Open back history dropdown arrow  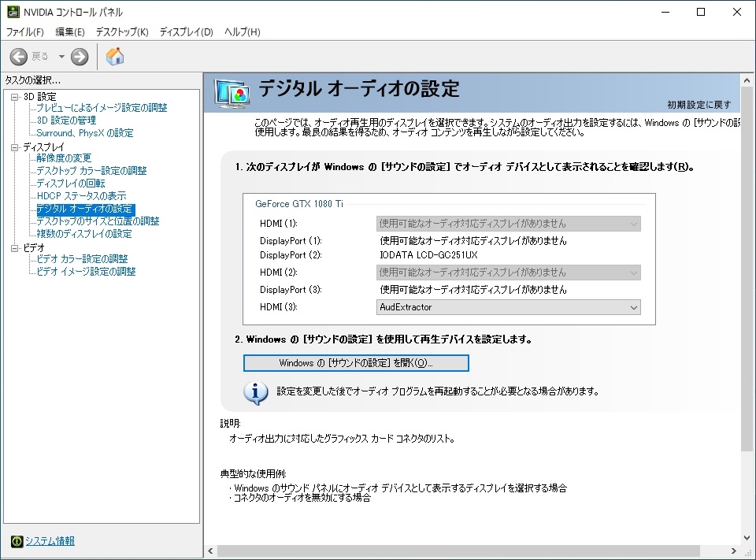(61, 57)
